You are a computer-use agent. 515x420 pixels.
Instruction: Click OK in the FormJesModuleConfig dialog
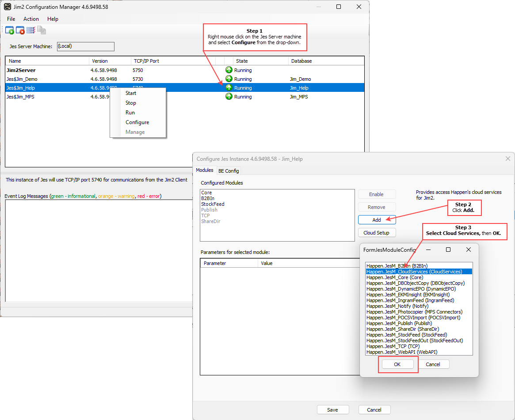point(397,364)
